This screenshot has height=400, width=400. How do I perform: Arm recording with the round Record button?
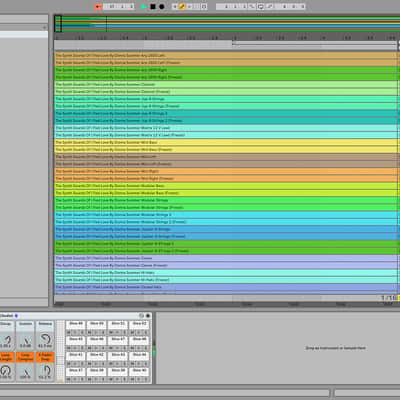coord(162,6)
